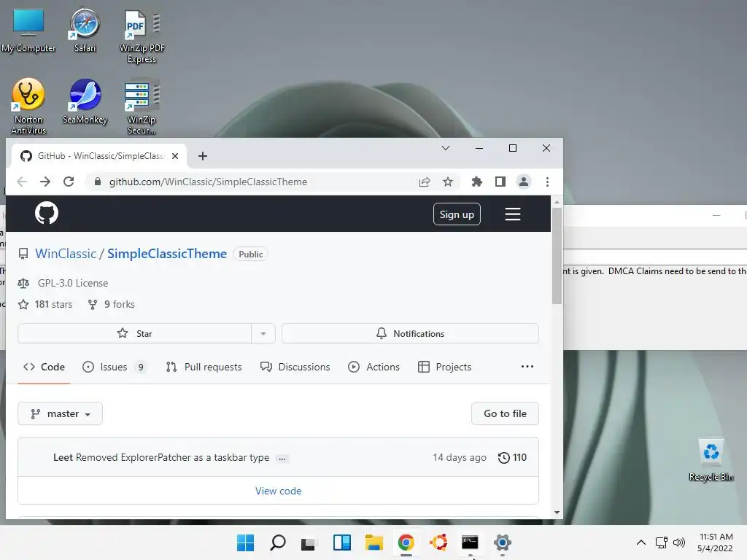Open the My Computer desktop icon
The width and height of the screenshot is (747, 560).
(x=28, y=29)
